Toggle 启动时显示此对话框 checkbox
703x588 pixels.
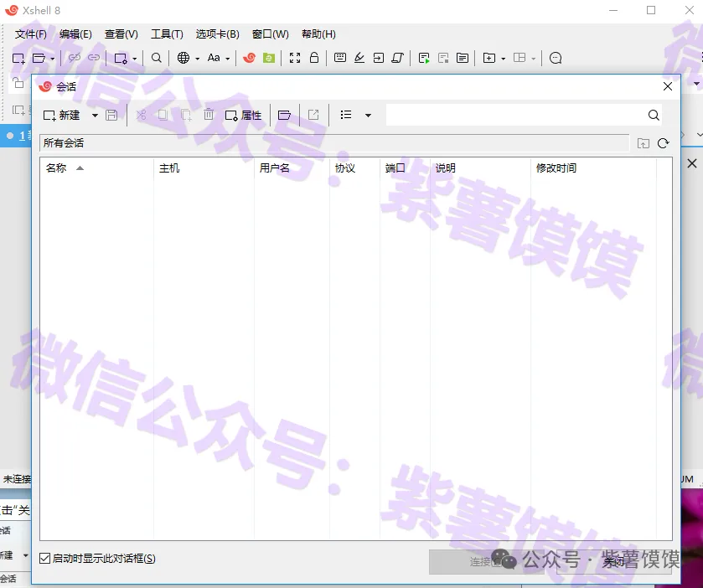(45, 559)
